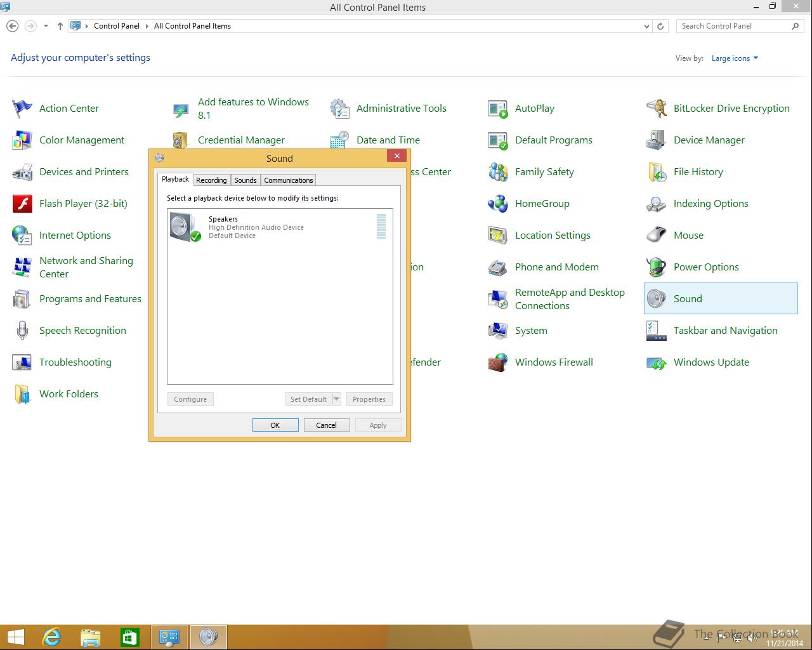Refresh the Control Panel view
Image resolution: width=812 pixels, height=650 pixels.
660,26
